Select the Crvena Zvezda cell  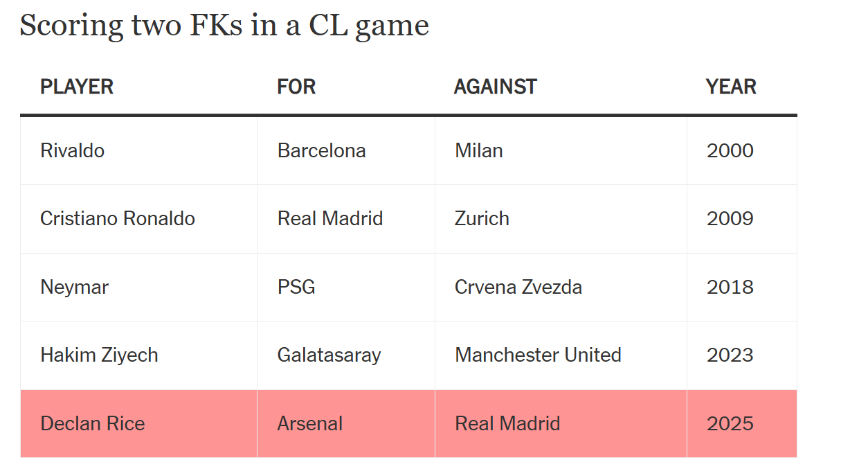pyautogui.click(x=561, y=287)
